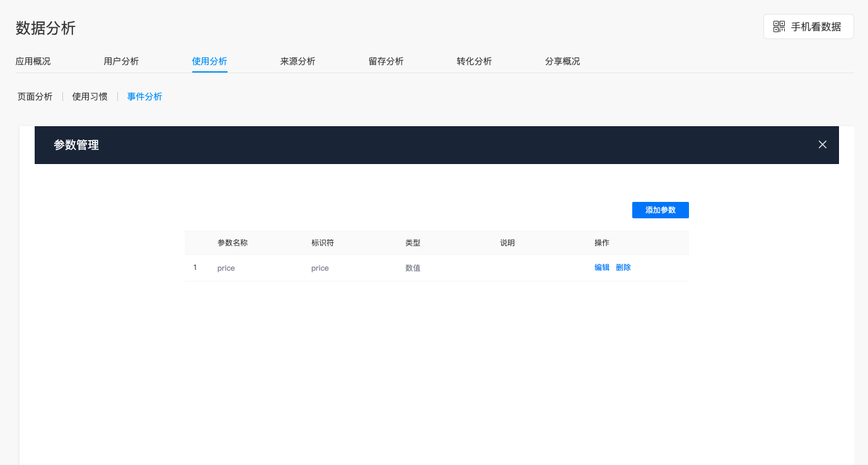Click the 操作 column header
The height and width of the screenshot is (465, 868).
coord(602,243)
